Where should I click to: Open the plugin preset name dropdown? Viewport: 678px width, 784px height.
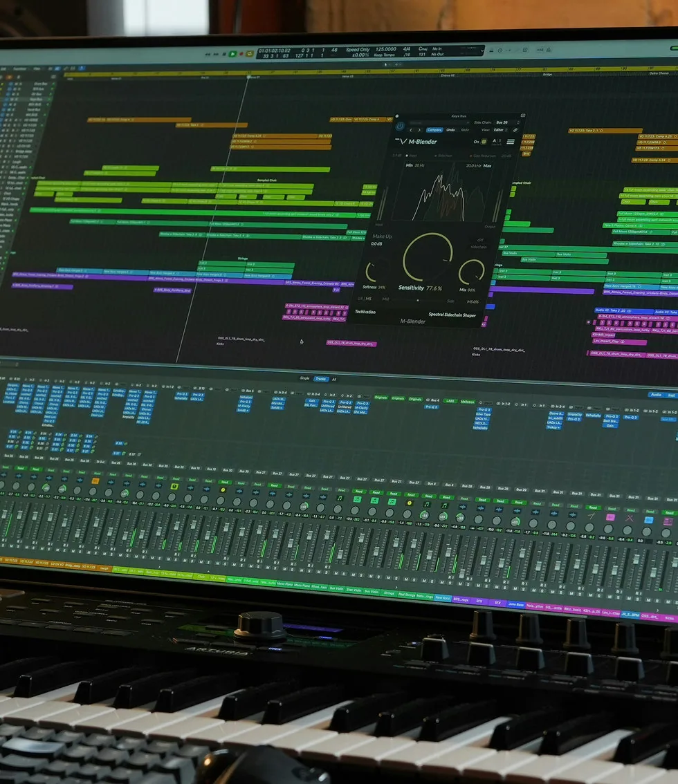click(438, 123)
